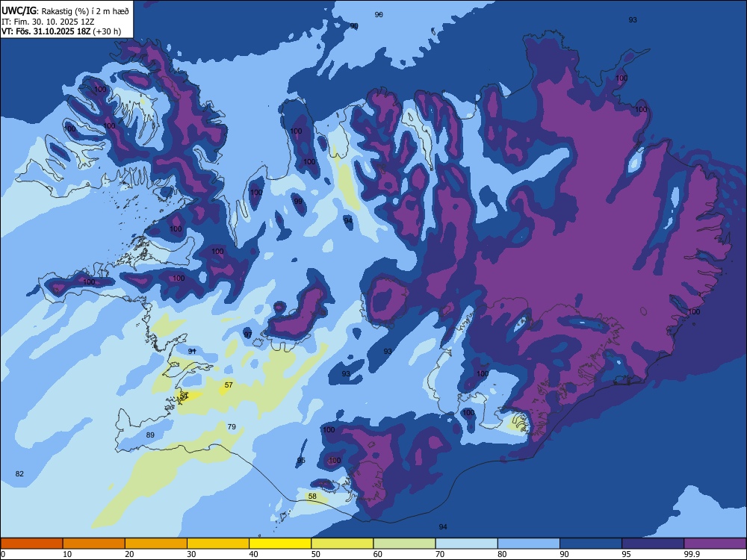Click the '82' humidity value over the sea
This screenshot has width=747, height=560.
pos(19,474)
